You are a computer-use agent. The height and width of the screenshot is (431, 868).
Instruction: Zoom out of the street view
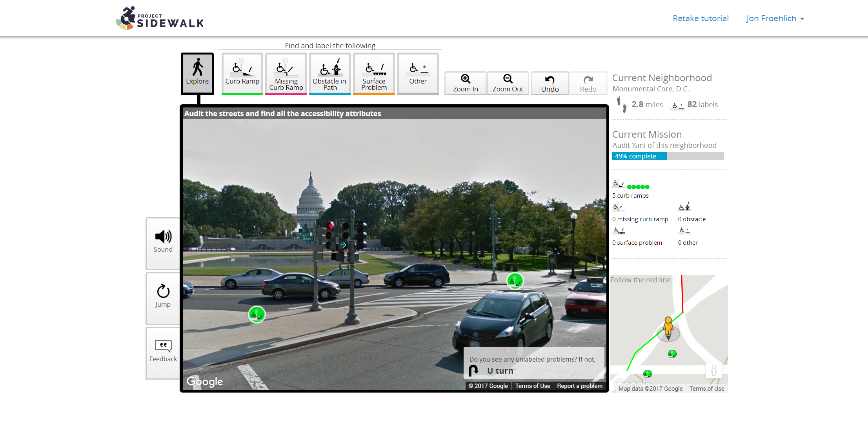pos(508,83)
